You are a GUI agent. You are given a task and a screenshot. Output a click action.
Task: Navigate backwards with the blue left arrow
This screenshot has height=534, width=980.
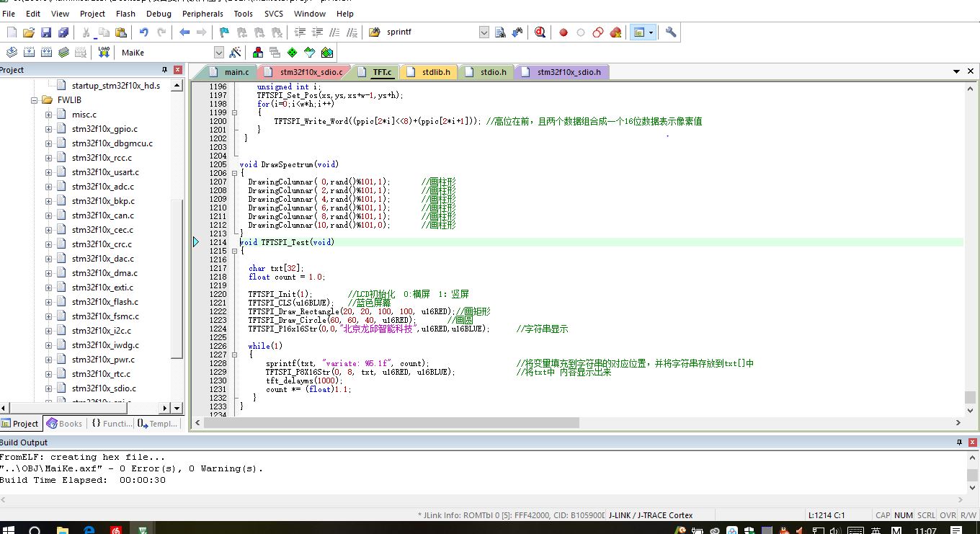[184, 32]
